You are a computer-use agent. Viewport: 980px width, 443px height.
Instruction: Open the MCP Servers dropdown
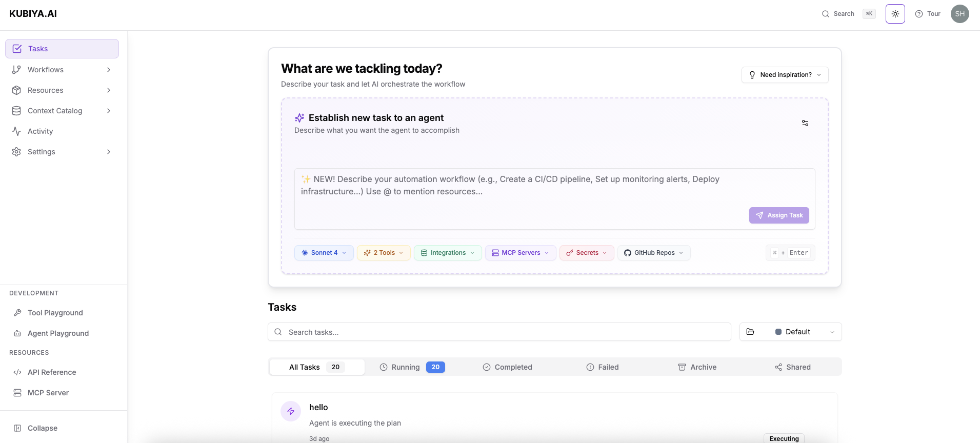click(x=521, y=253)
